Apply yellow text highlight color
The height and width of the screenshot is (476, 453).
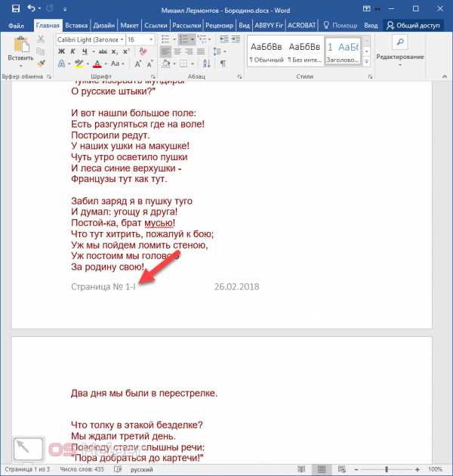point(79,63)
